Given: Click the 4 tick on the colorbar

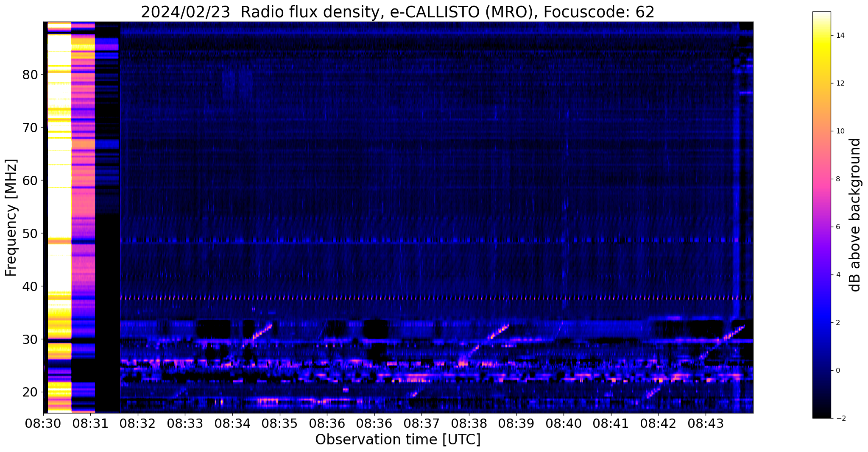Looking at the screenshot, I should [x=837, y=275].
